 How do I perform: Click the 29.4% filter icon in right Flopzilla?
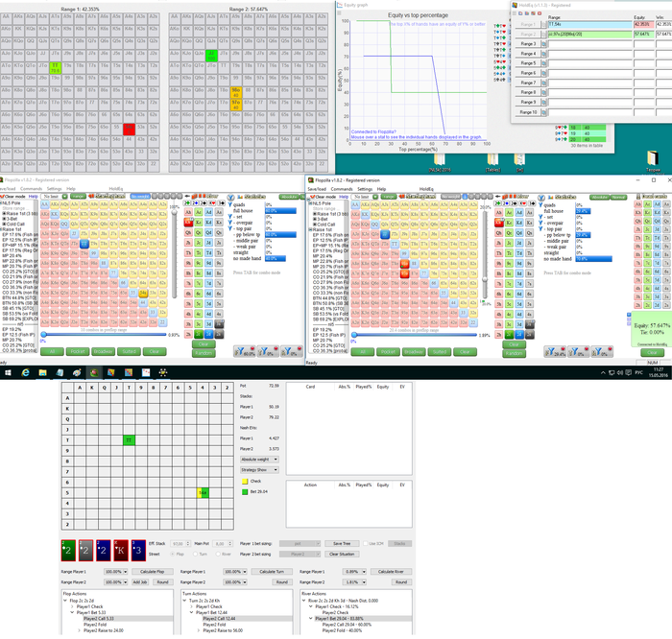pyautogui.click(x=555, y=352)
